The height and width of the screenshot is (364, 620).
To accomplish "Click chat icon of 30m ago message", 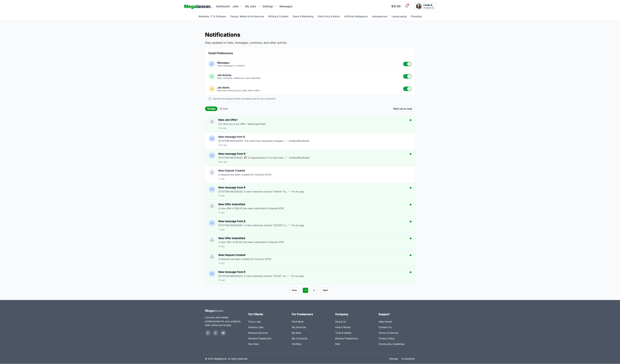I will (212, 139).
